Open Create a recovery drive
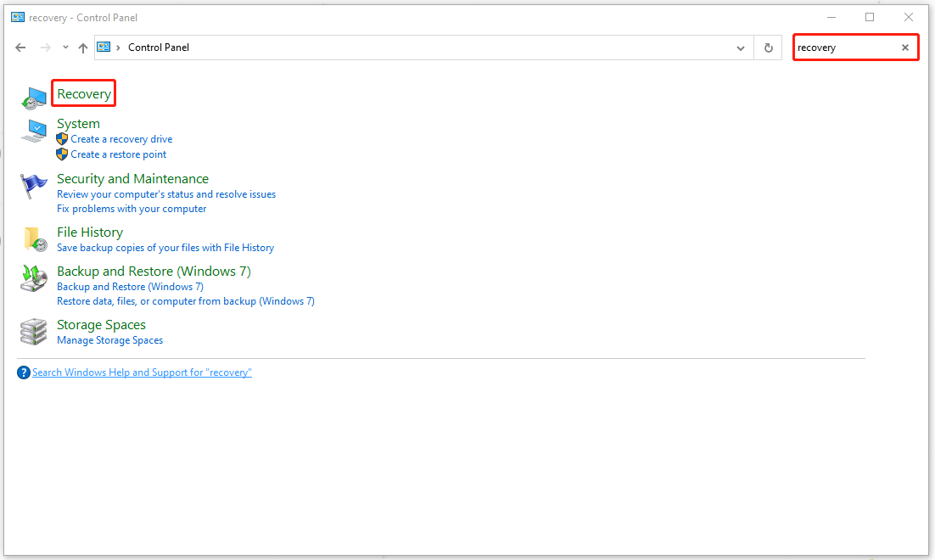This screenshot has height=560, width=935. coord(121,139)
